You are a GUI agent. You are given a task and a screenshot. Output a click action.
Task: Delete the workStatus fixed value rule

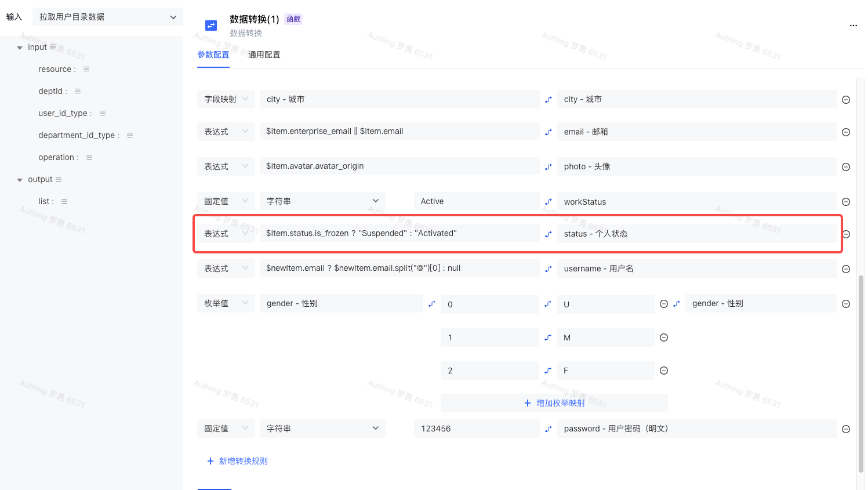846,202
